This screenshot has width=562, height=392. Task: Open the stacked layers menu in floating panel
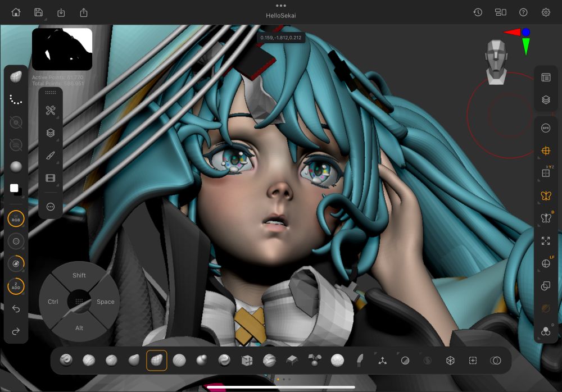point(51,133)
